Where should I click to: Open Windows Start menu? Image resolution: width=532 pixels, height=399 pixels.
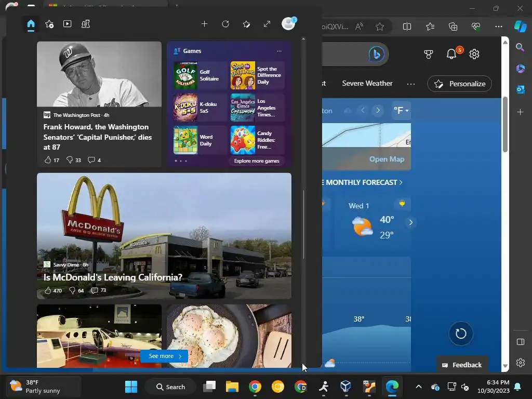[131, 387]
